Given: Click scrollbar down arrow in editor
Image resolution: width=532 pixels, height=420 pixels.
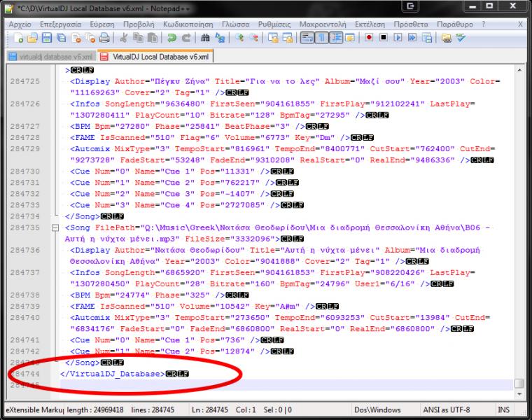Looking at the screenshot, I should pyautogui.click(x=519, y=395).
